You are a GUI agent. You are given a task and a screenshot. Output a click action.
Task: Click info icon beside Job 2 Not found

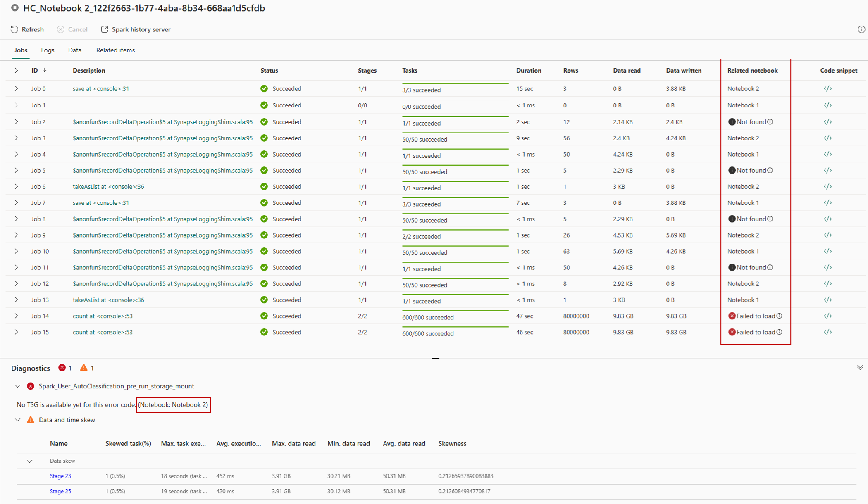770,122
